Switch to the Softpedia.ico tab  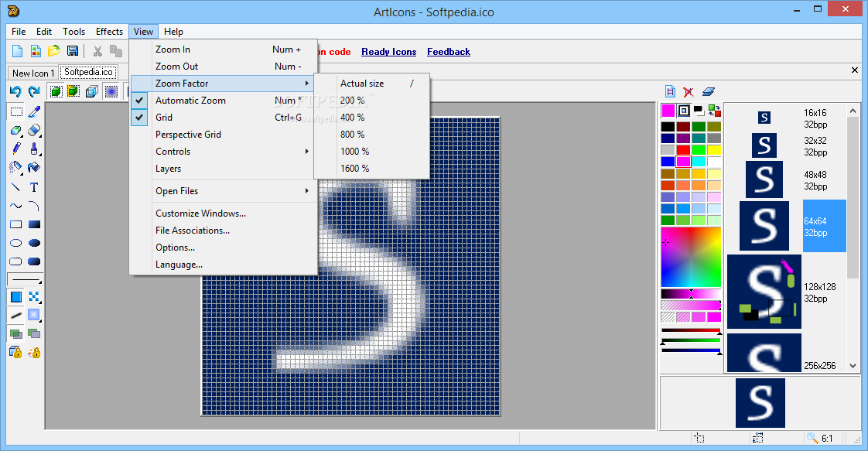[x=88, y=72]
